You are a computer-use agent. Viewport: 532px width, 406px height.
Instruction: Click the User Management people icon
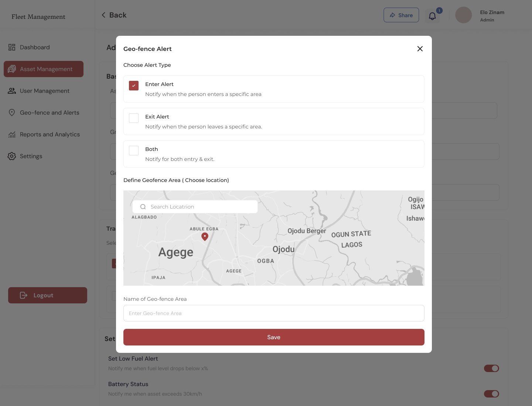[x=12, y=91]
